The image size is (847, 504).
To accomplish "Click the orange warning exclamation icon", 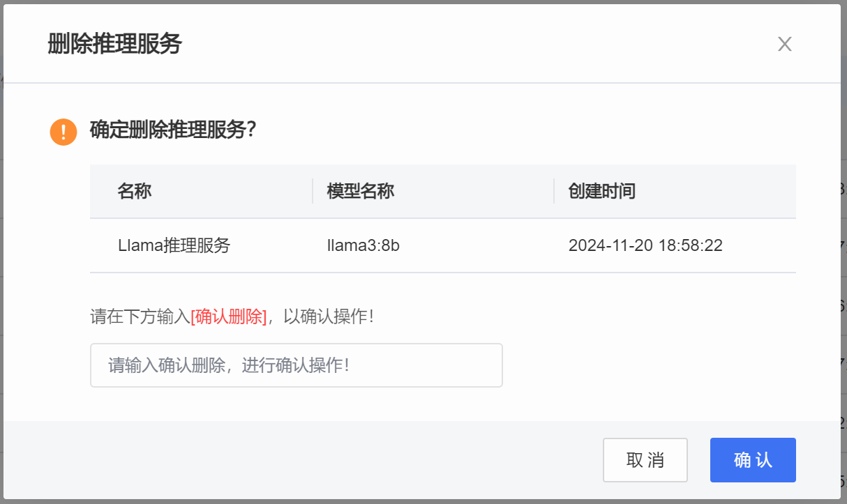I will point(63,132).
